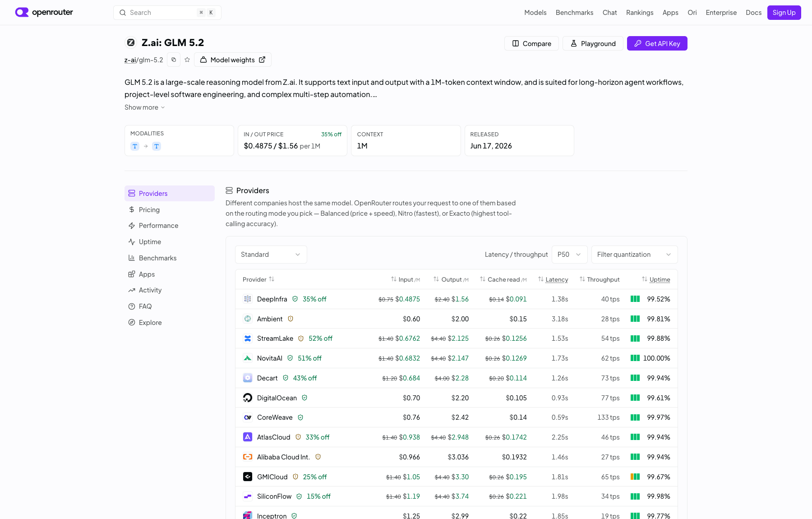
Task: Click Decart provider logo
Action: [248, 378]
